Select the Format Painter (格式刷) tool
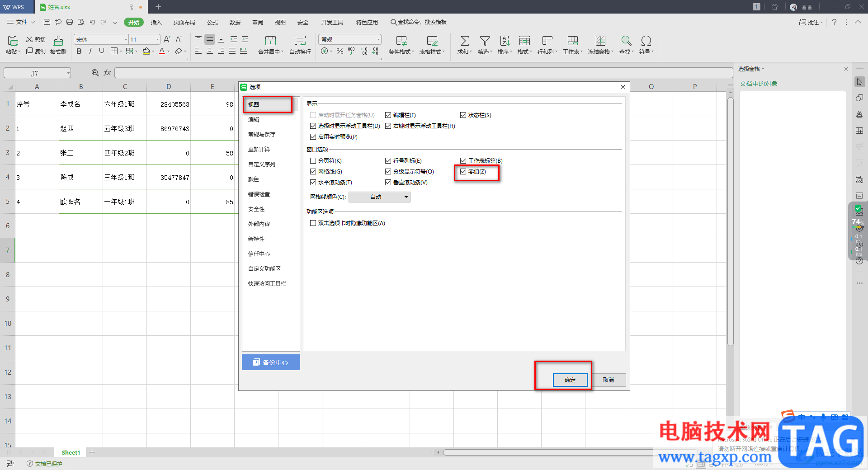The width and height of the screenshot is (868, 470). click(58, 45)
